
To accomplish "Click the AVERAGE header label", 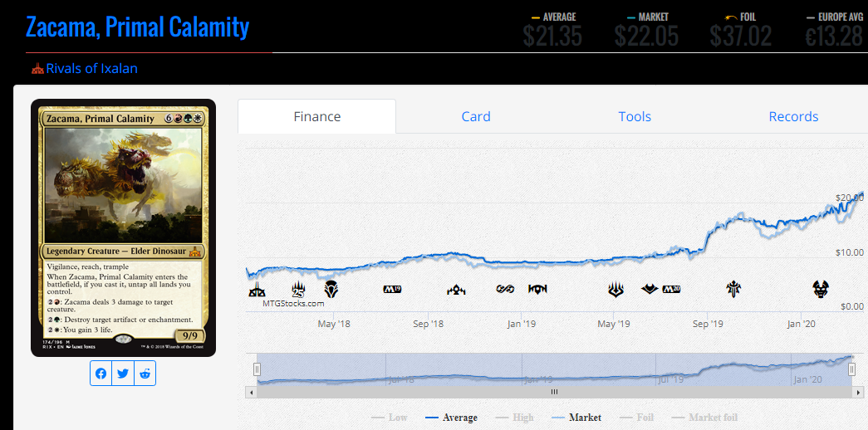I will coord(559,17).
